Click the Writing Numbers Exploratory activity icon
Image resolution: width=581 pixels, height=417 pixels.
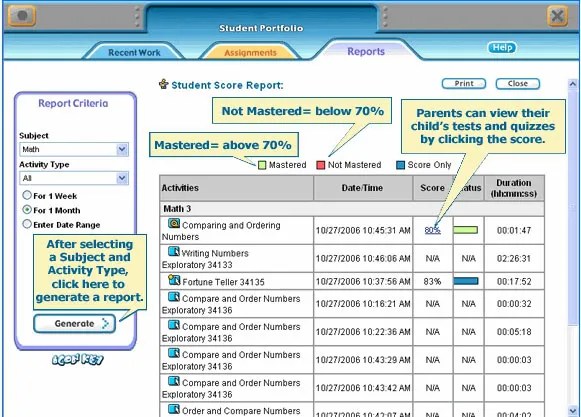(x=174, y=251)
